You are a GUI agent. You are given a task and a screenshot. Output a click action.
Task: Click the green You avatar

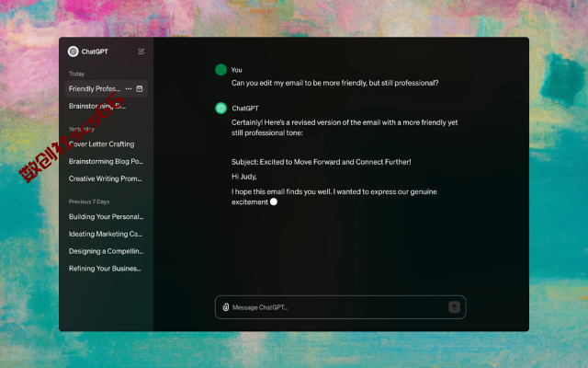220,70
